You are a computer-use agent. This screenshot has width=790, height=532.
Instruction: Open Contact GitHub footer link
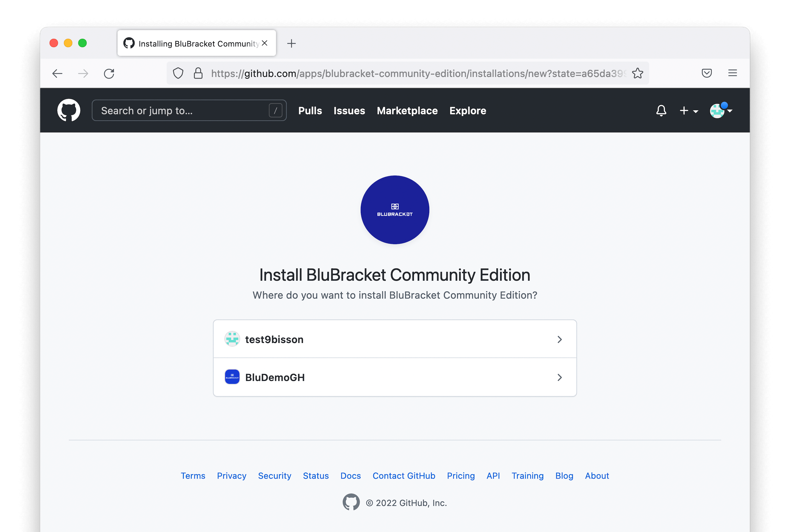tap(404, 476)
